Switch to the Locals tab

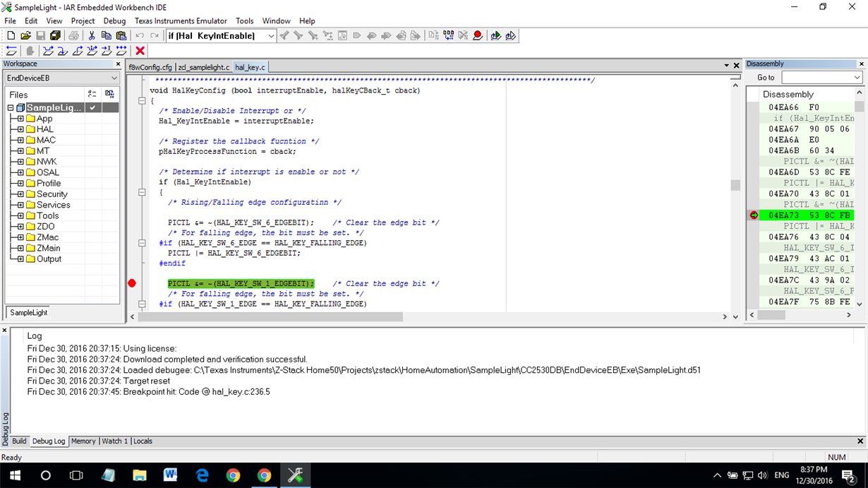tap(143, 441)
